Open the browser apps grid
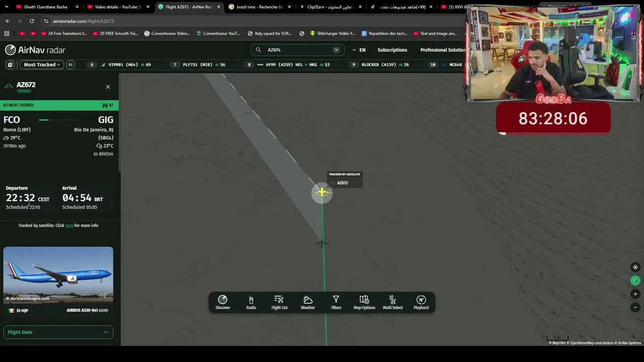Image resolution: width=644 pixels, height=362 pixels. pos(7,34)
